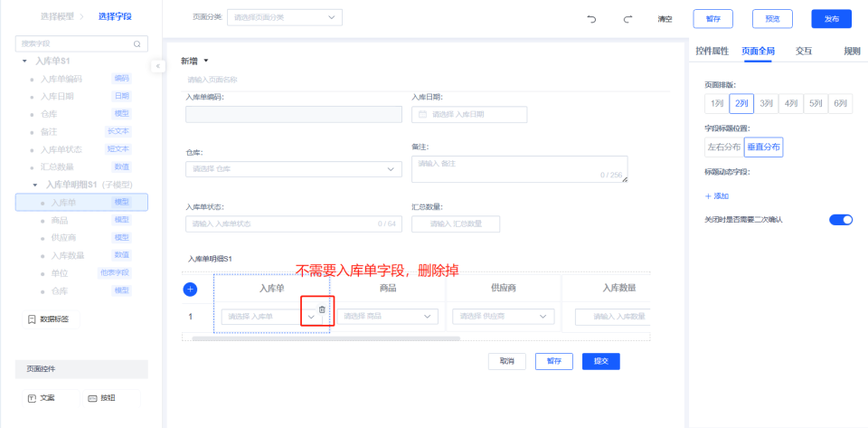Click the 入库单状态 input field
The image size is (868, 428).
pyautogui.click(x=294, y=224)
